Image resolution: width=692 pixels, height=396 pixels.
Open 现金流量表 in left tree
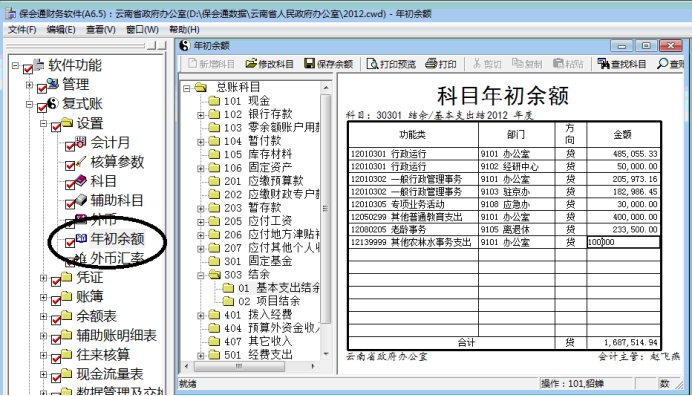coord(109,374)
